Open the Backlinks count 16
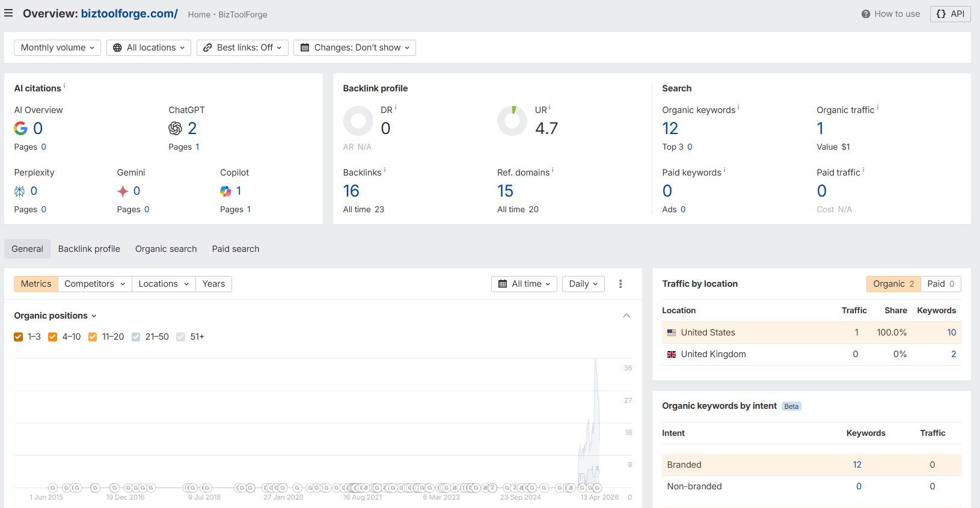 click(351, 191)
